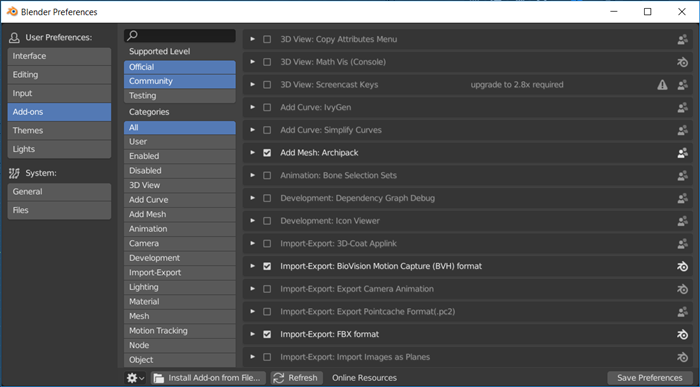The image size is (700, 387).
Task: Click Blender icon on Export Camera Animation row
Action: (x=682, y=289)
